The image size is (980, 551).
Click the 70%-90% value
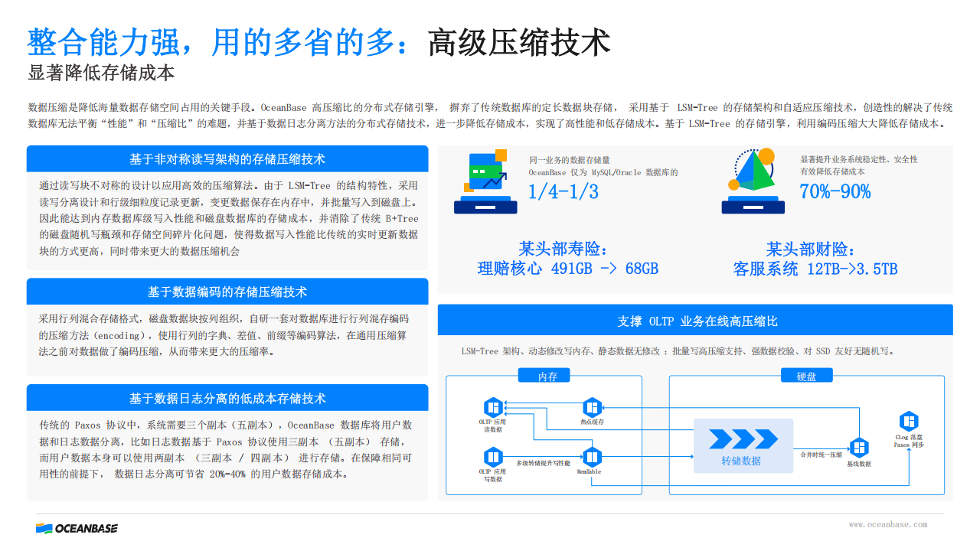click(835, 192)
